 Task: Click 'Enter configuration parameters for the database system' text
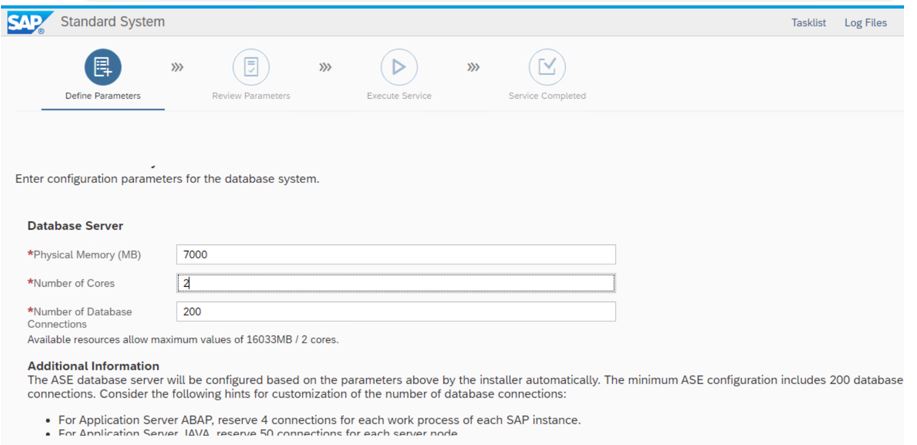[x=167, y=179]
